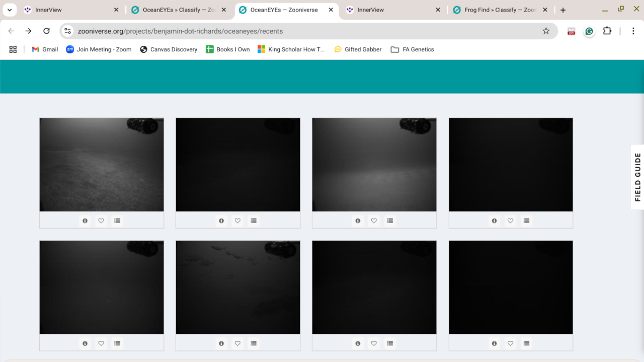This screenshot has width=644, height=362.
Task: Open info for fourth bottom-row subject
Action: [495, 343]
